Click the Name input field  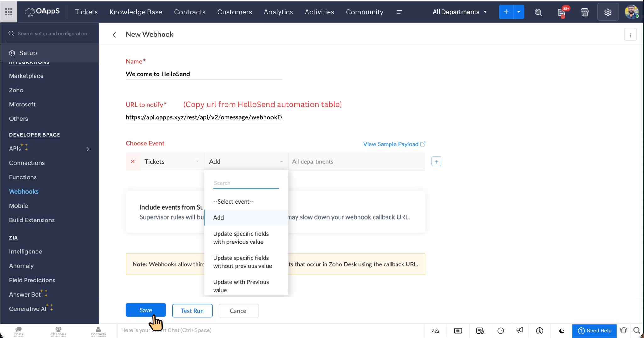click(204, 74)
